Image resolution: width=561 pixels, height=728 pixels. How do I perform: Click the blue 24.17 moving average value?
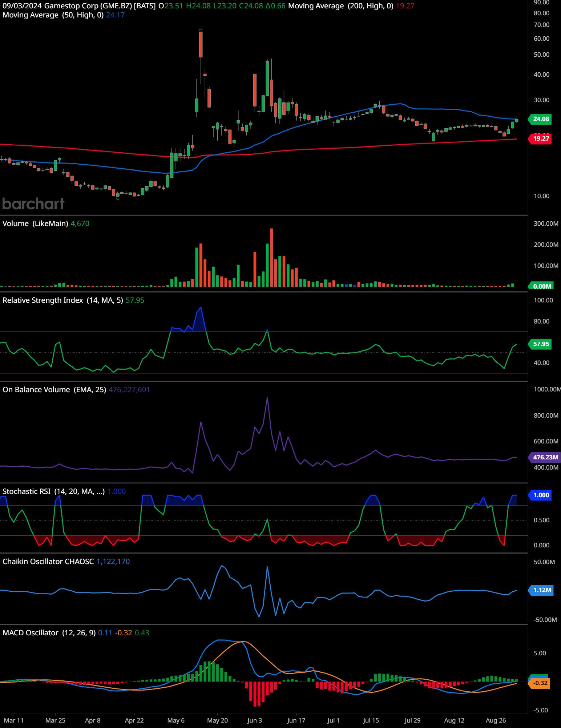115,15
